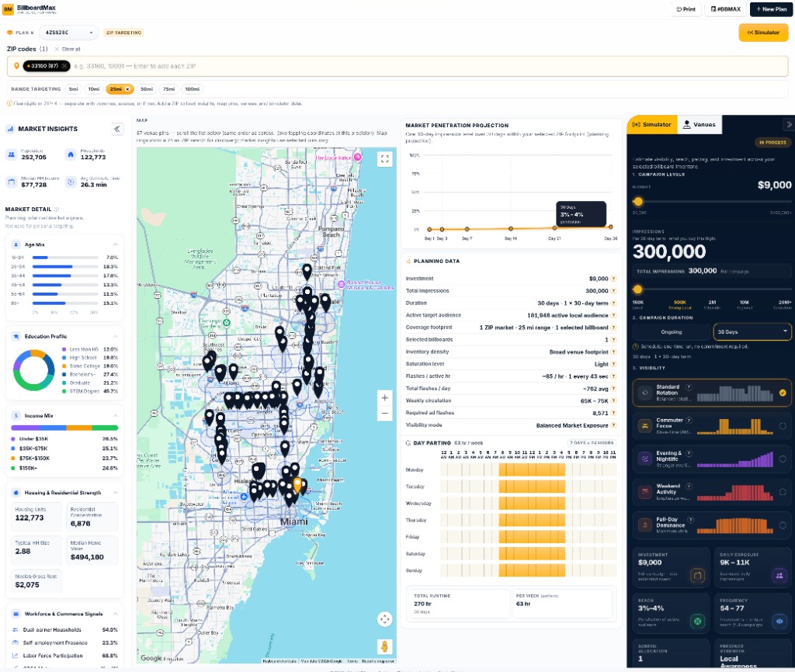Select the 100mi range option

pos(193,89)
